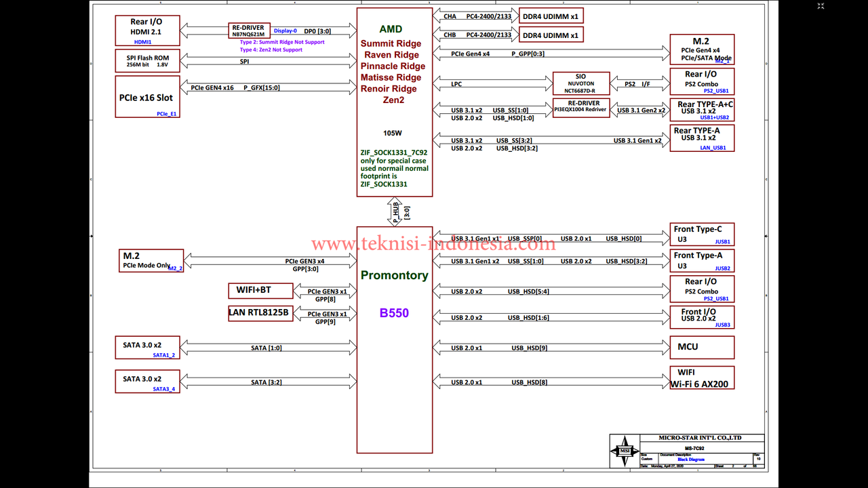Screen dimensions: 868x488
Task: Select the GPP[9] label
Action: click(x=325, y=322)
